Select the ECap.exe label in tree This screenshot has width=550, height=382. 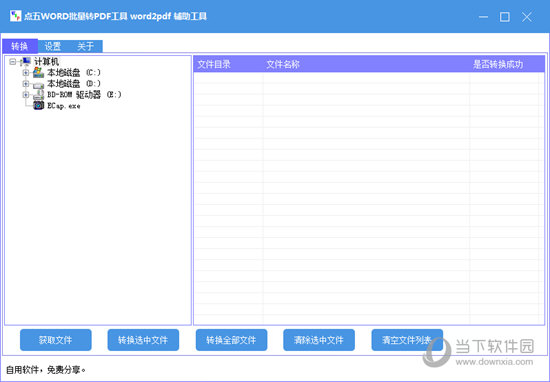coord(63,106)
